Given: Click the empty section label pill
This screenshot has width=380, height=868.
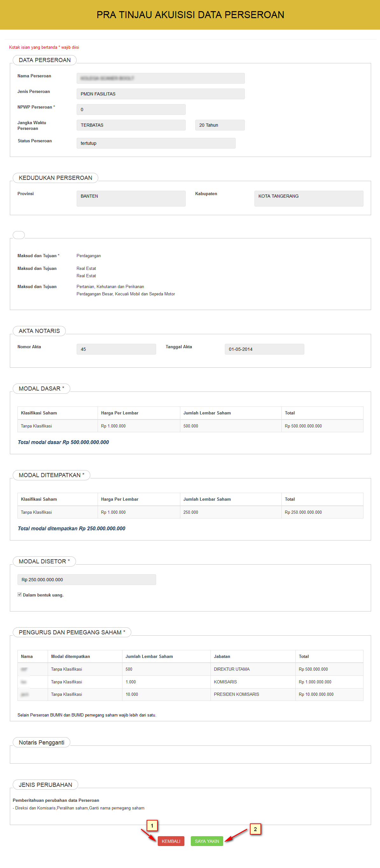Looking at the screenshot, I should point(19,235).
